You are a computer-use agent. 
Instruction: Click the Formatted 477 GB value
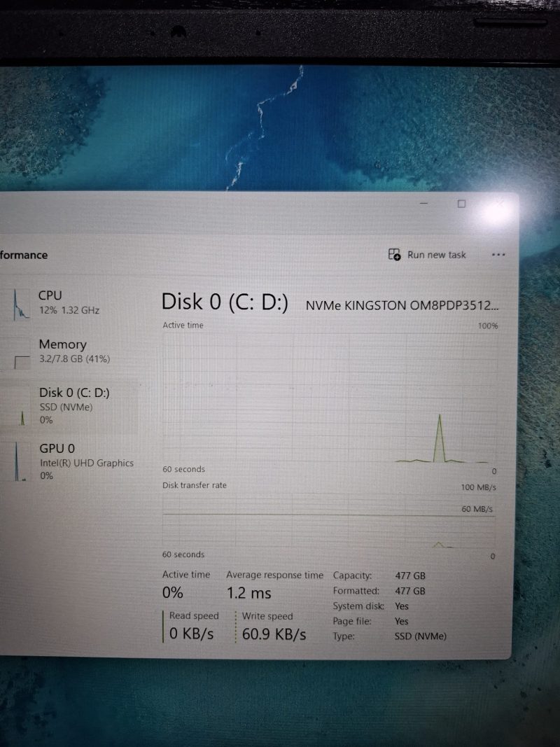pyautogui.click(x=410, y=591)
